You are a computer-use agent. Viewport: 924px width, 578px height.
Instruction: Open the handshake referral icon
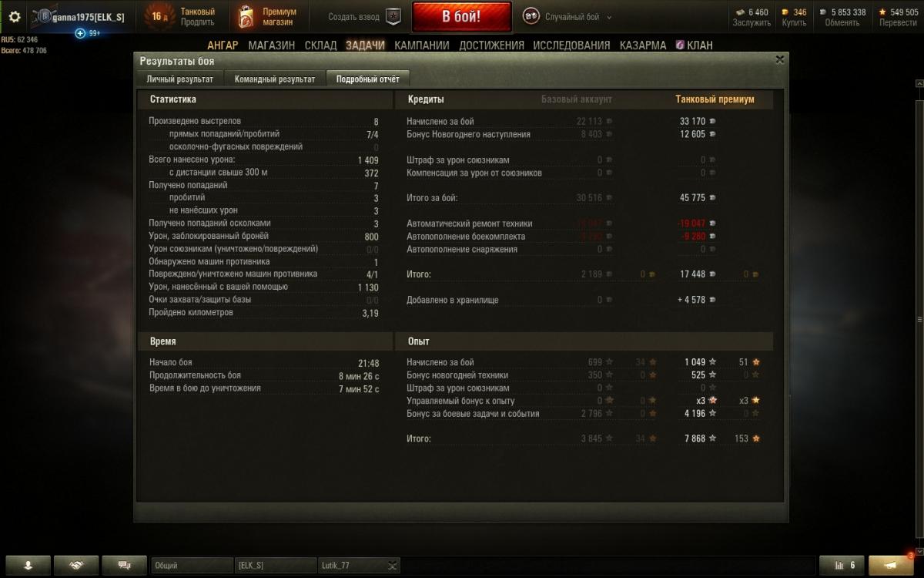click(76, 565)
